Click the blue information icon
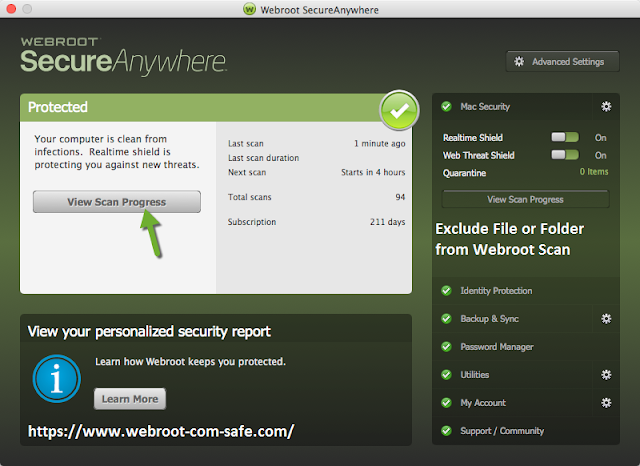The image size is (640, 466). point(57,379)
